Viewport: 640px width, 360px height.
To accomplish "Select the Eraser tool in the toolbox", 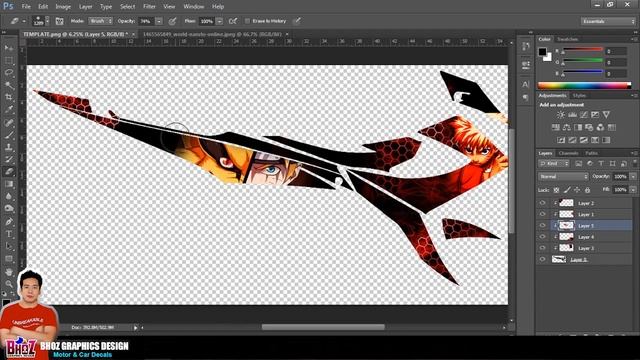I will 9,171.
